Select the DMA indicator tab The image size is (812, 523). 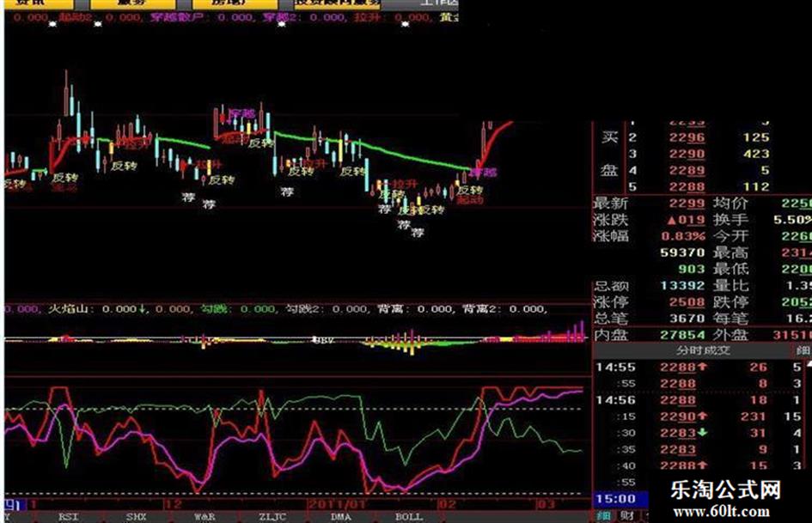tap(341, 517)
